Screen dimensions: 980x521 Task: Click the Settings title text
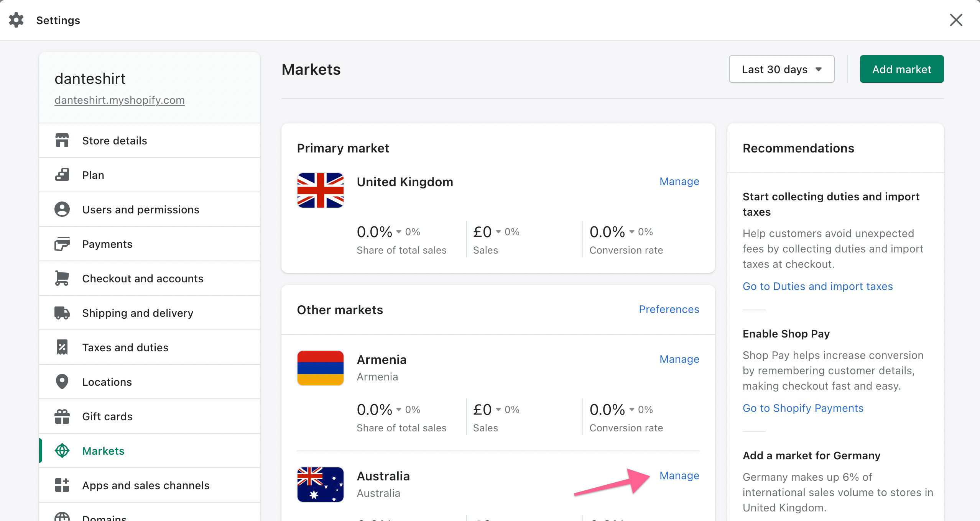point(58,20)
